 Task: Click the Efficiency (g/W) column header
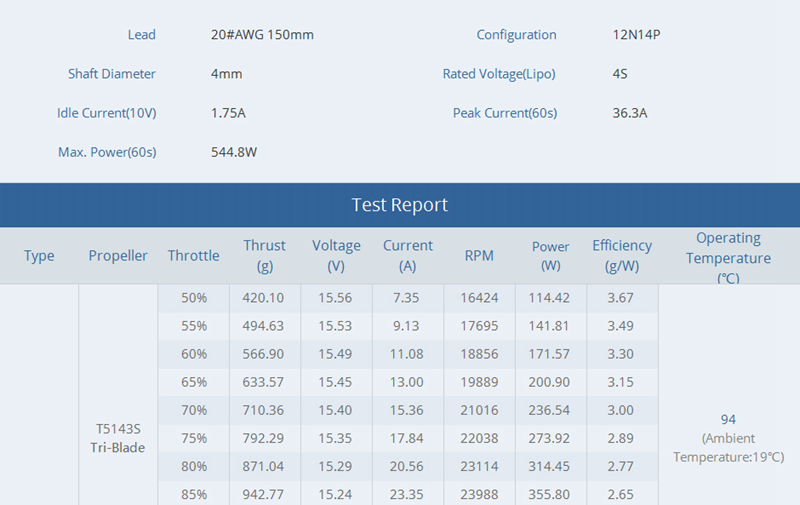(x=622, y=256)
